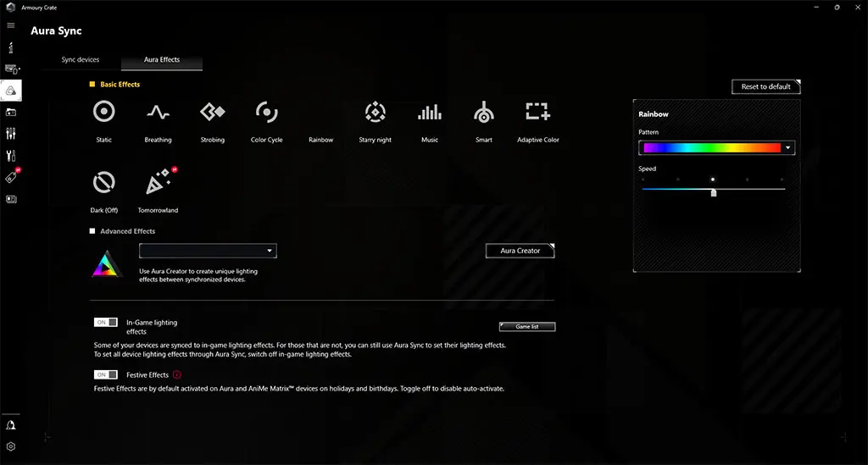Choose the Breathing effect icon
This screenshot has width=868, height=465.
pos(158,112)
